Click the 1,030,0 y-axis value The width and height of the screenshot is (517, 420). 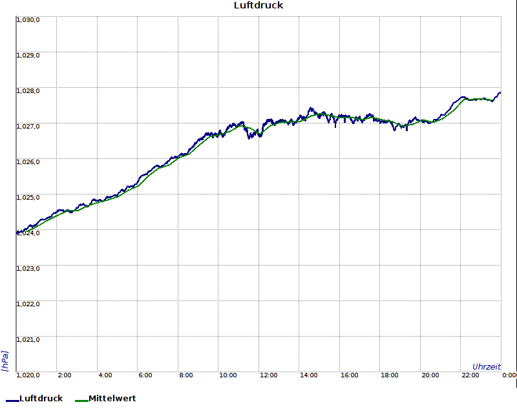(28, 20)
